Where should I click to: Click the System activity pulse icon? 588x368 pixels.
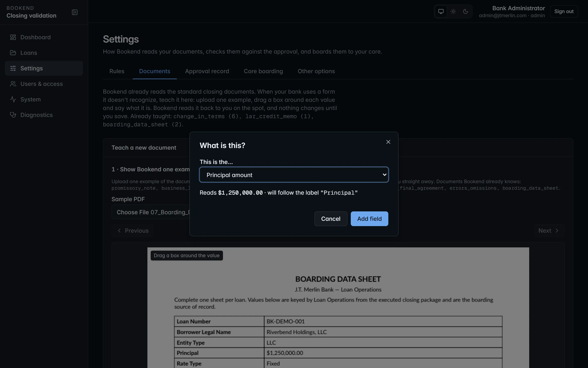13,99
